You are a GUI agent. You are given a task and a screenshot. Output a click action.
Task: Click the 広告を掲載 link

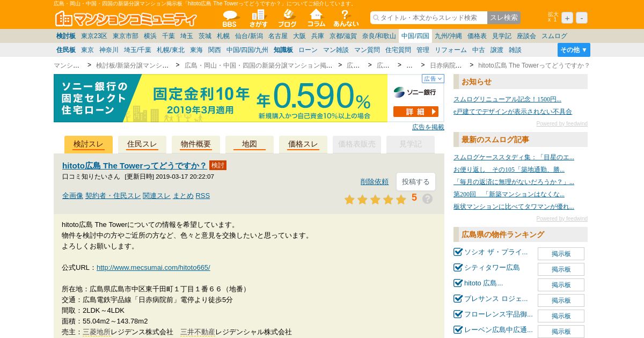428,127
